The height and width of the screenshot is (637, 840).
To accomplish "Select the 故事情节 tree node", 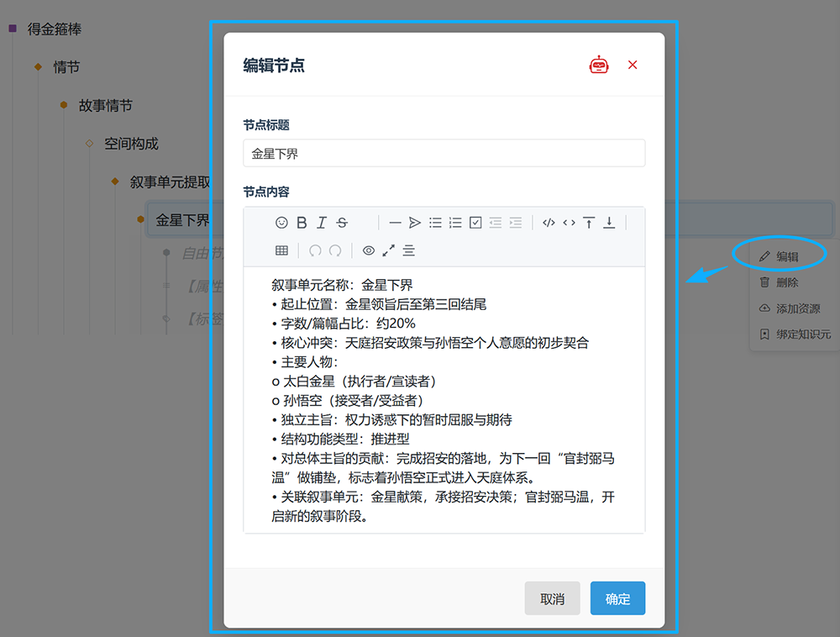I will [x=106, y=106].
